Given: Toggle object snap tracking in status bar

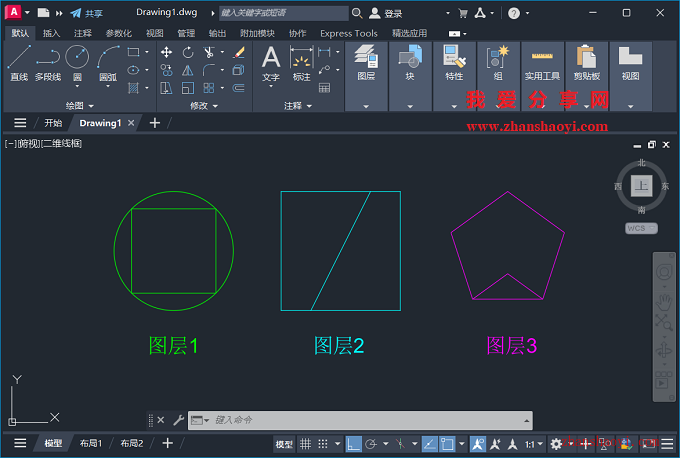Looking at the screenshot, I should (429, 444).
